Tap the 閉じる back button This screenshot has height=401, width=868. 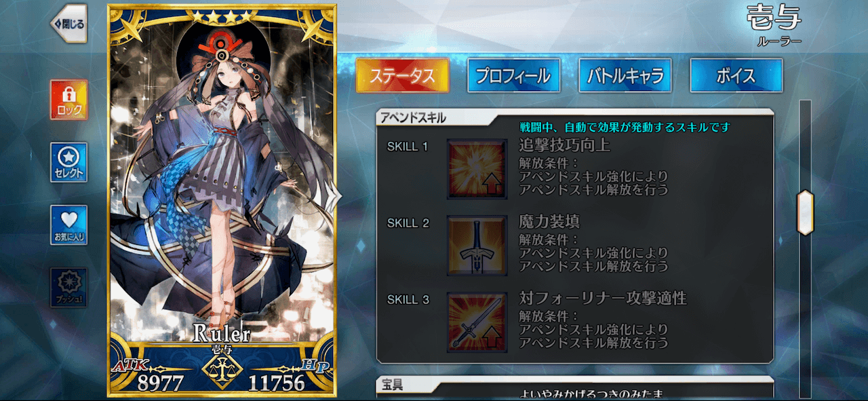[68, 24]
